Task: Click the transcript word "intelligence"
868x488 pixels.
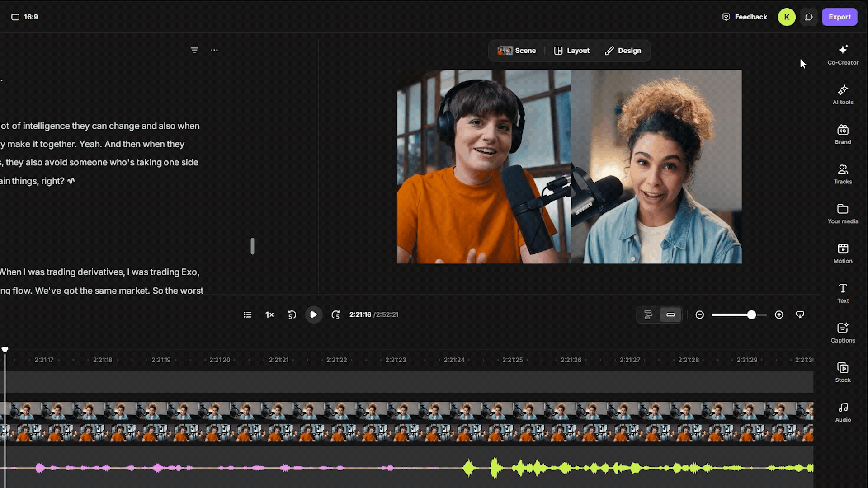Action: (46, 126)
